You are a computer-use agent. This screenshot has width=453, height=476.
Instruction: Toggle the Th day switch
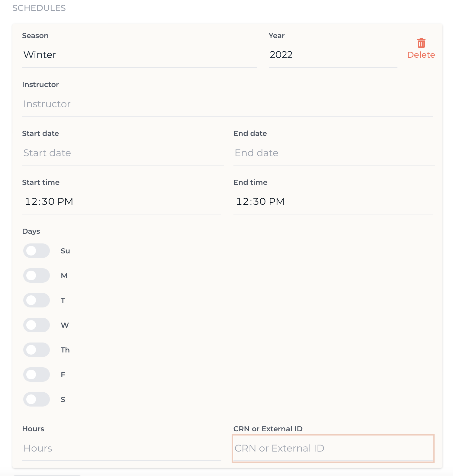(37, 350)
